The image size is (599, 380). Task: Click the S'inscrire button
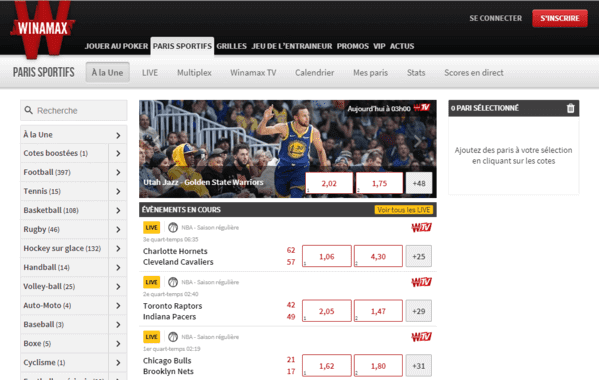coord(560,18)
